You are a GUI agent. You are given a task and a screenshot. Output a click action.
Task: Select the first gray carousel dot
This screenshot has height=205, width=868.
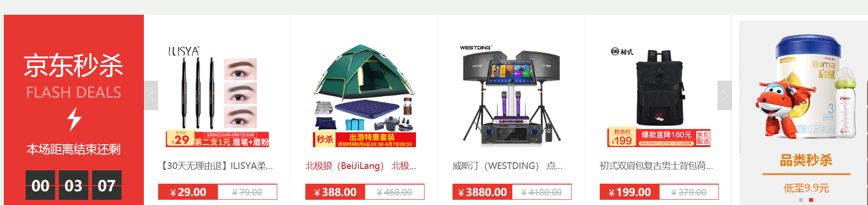tap(801, 200)
